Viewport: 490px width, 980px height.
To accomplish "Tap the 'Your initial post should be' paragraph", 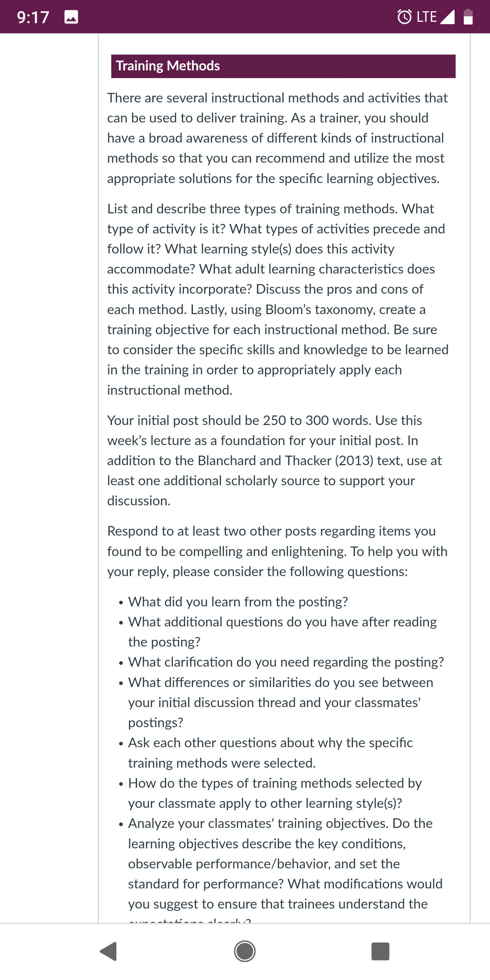I will point(275,460).
